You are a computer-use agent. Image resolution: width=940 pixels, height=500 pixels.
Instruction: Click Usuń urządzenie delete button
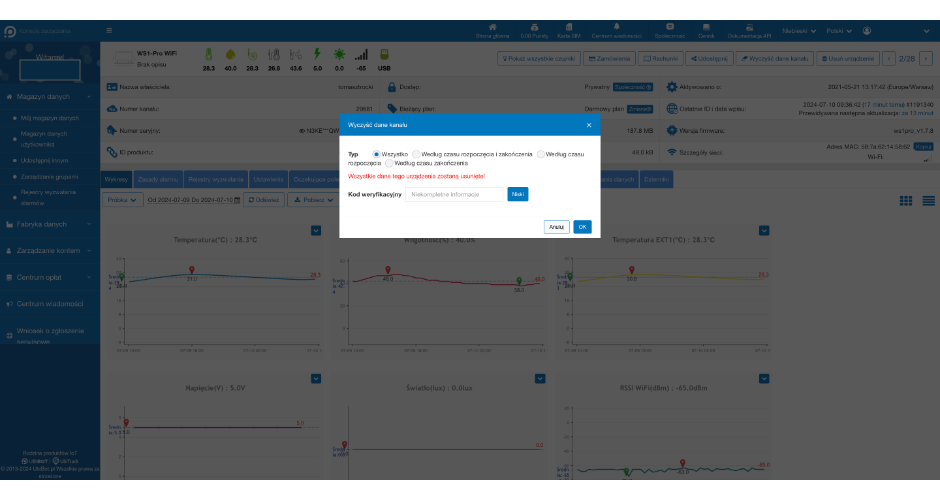[848, 59]
